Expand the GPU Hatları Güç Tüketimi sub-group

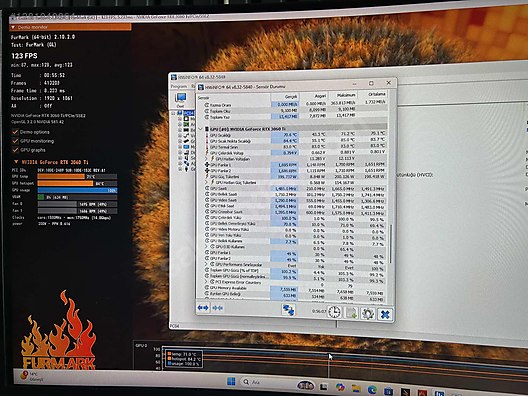[x=206, y=182]
